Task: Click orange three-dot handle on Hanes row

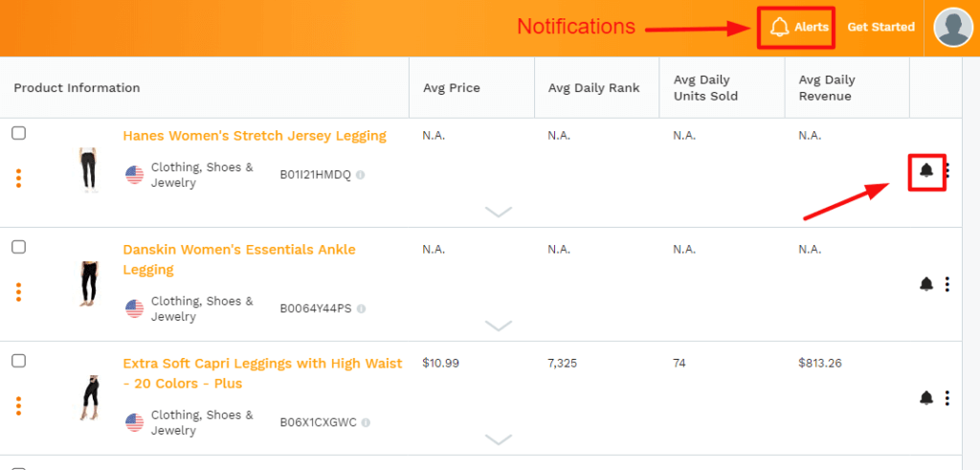Action: pos(19,178)
